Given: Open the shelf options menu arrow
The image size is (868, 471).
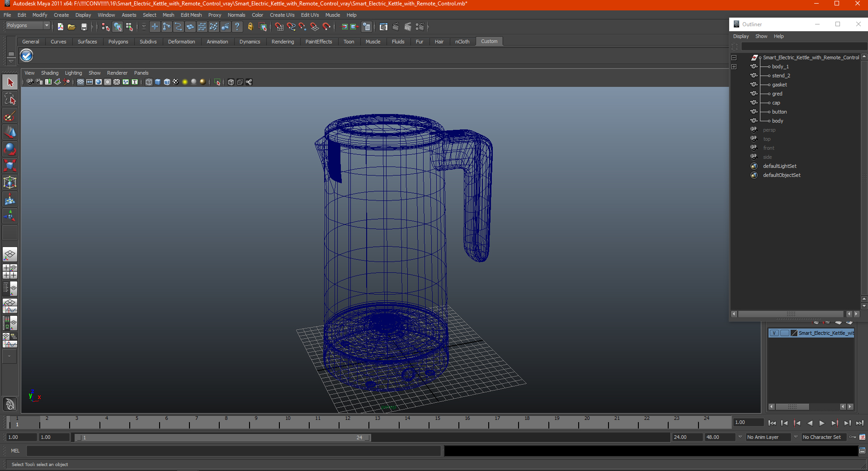Looking at the screenshot, I should [x=11, y=61].
